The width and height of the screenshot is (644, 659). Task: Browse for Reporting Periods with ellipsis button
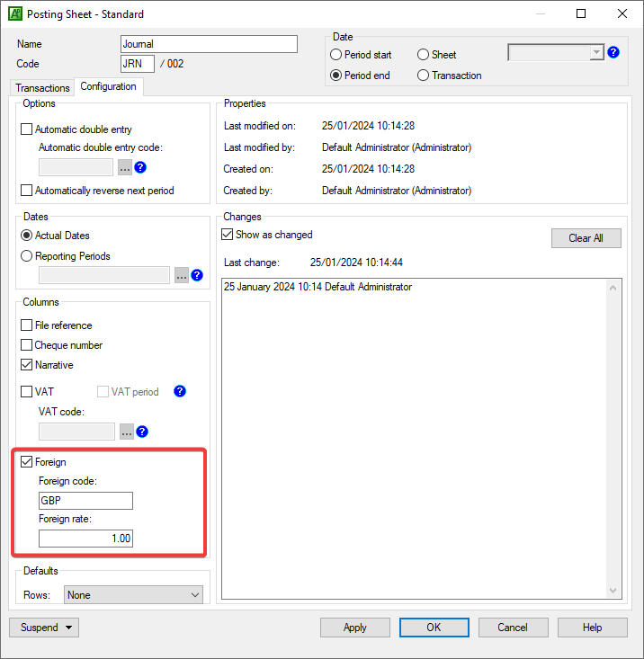(x=182, y=275)
